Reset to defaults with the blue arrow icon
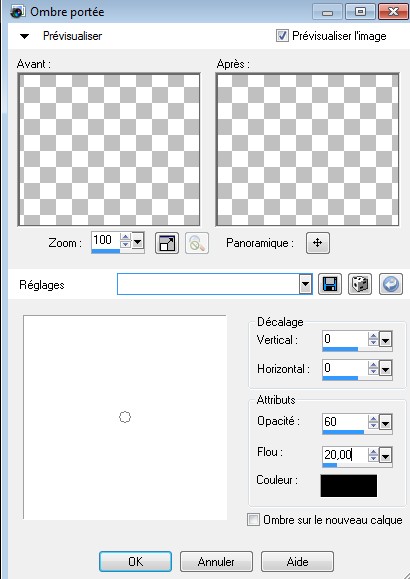This screenshot has height=579, width=410. pos(391,284)
